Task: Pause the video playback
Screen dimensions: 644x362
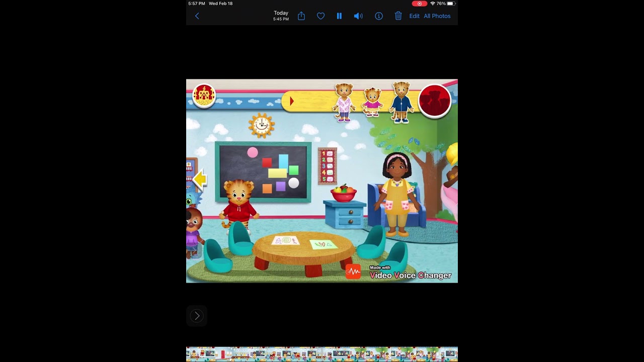Action: (x=339, y=16)
